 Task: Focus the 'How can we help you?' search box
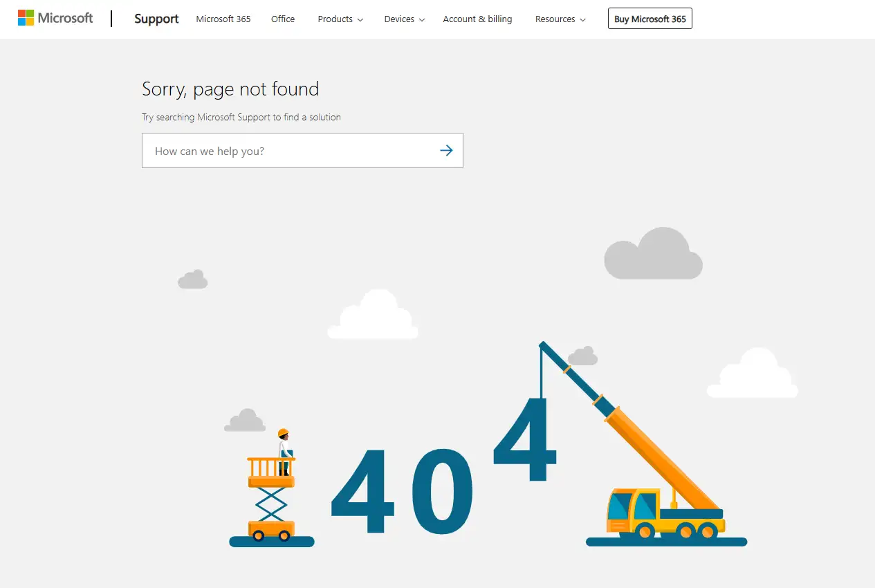pyautogui.click(x=302, y=150)
